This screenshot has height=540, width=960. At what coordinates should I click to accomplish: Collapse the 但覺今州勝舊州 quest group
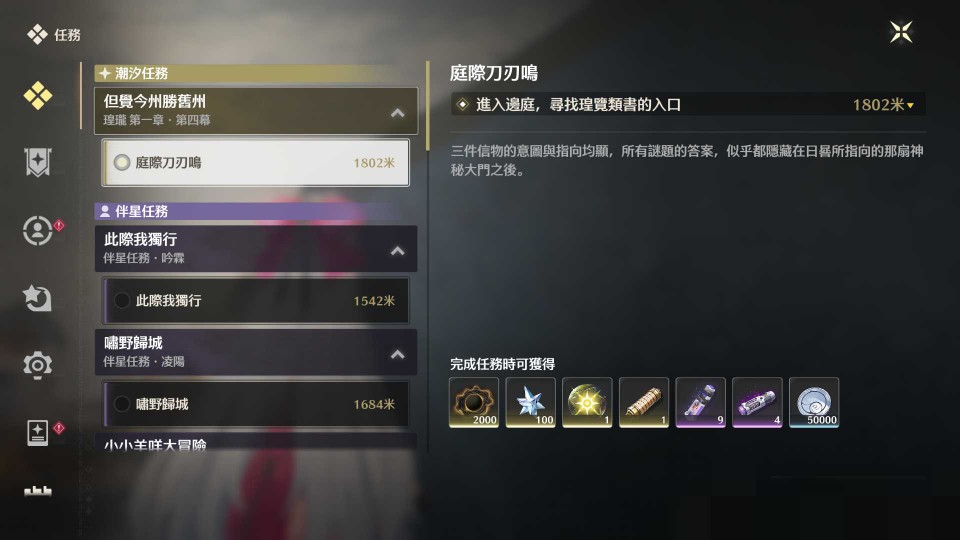[398, 113]
